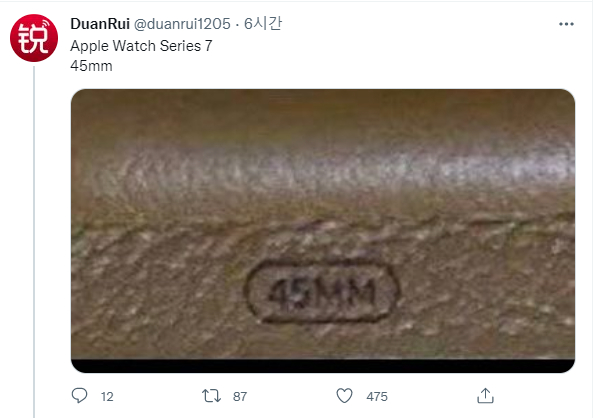Viewport: 597px width, 418px height.
Task: Click the vertical thread line below the avatar
Action: (34, 242)
